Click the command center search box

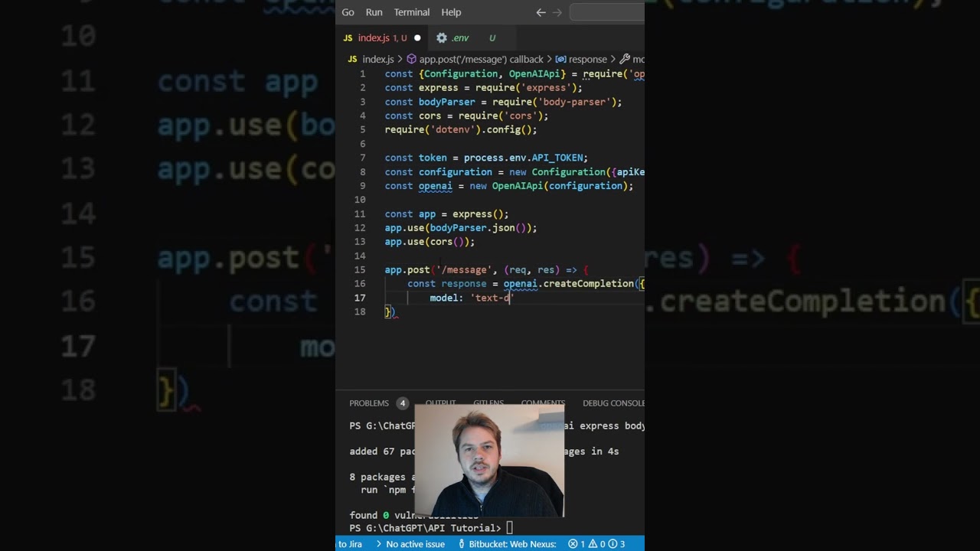(x=607, y=12)
